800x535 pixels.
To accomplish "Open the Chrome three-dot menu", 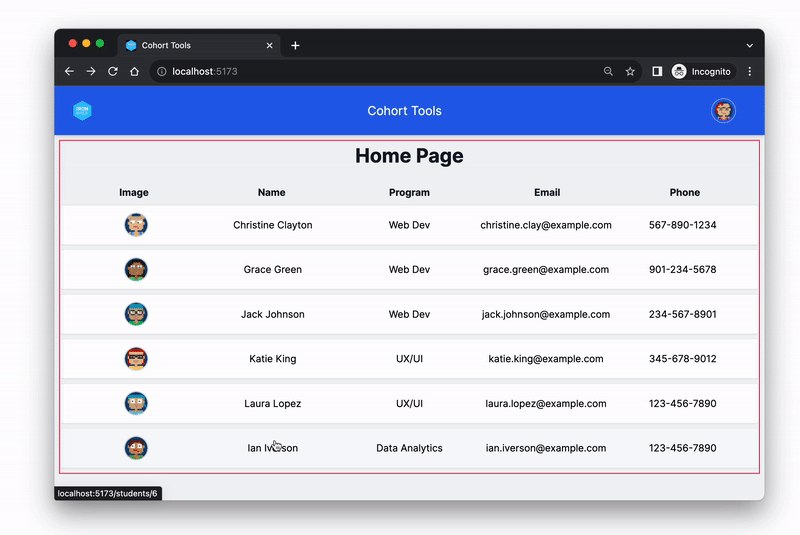I will tap(750, 72).
